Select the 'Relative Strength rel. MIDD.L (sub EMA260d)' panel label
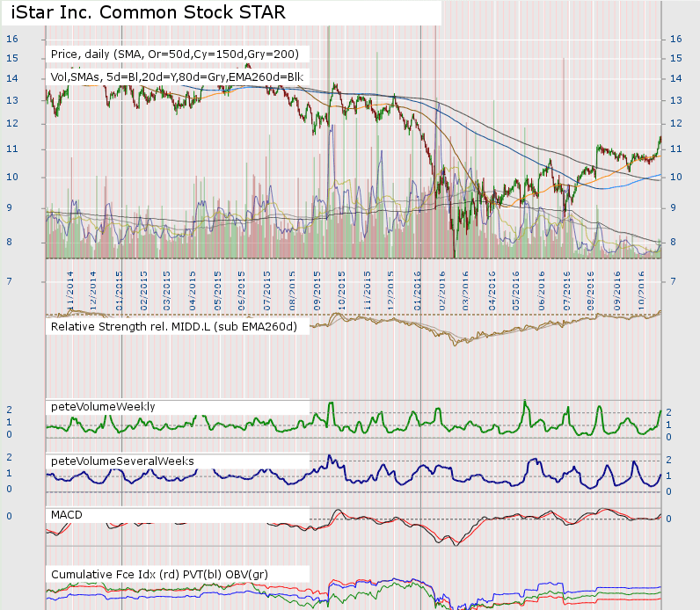Screen dimensions: 700x610 173,327
